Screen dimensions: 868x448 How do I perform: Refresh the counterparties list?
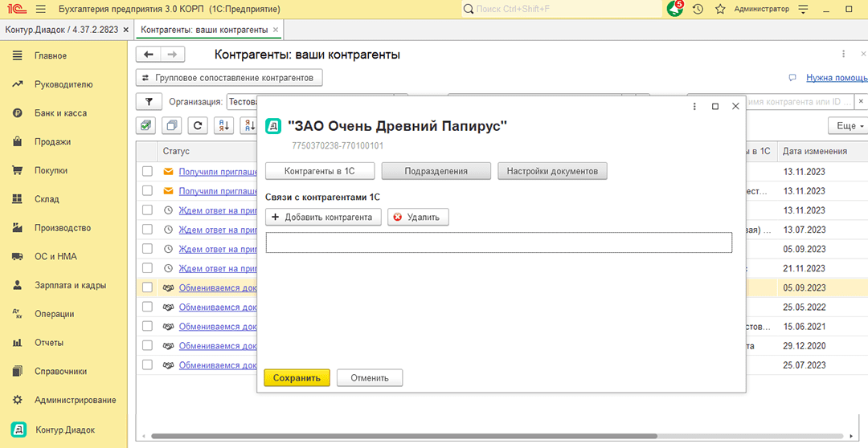pos(198,125)
